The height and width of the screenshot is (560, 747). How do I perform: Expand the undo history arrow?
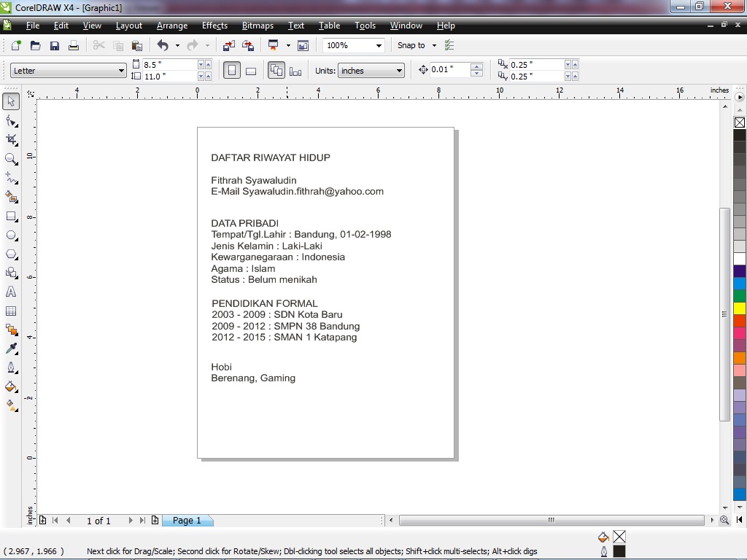177,45
